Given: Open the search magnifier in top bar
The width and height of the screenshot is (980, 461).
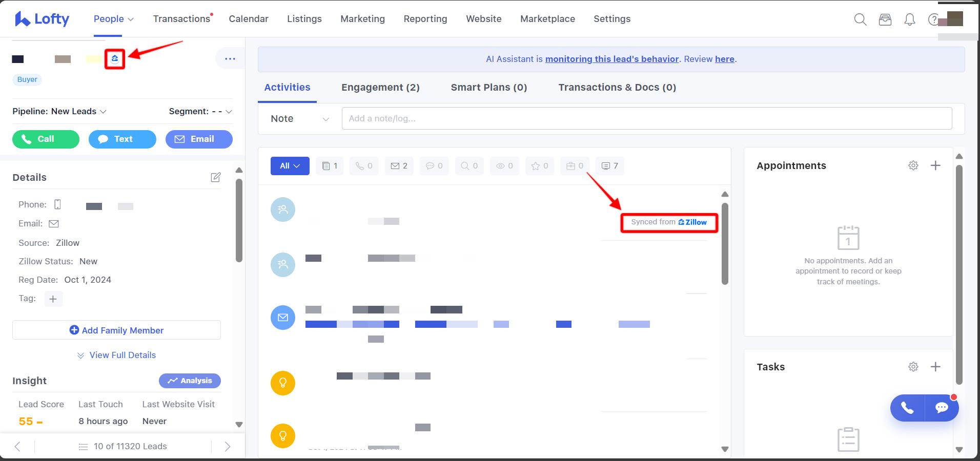Looking at the screenshot, I should point(860,19).
